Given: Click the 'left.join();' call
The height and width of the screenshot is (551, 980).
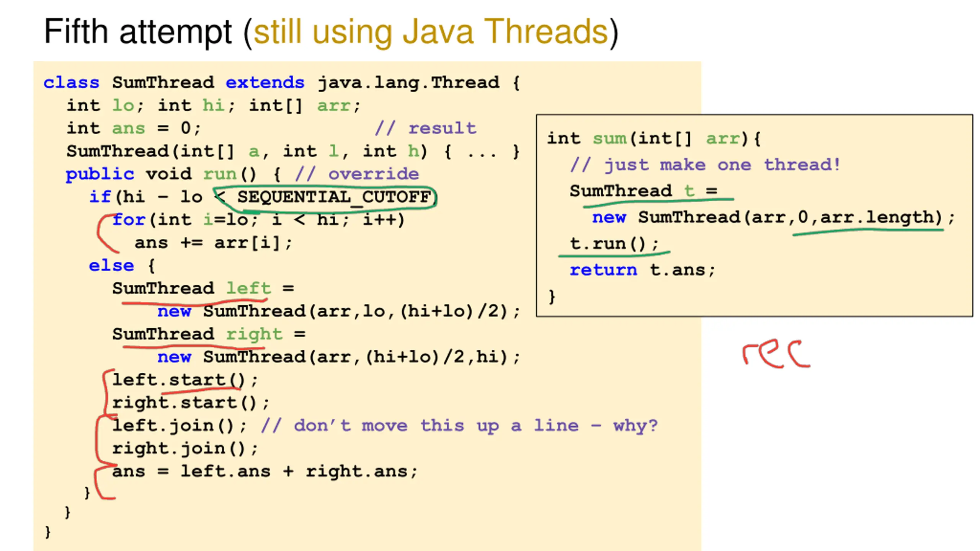Looking at the screenshot, I should [x=179, y=425].
